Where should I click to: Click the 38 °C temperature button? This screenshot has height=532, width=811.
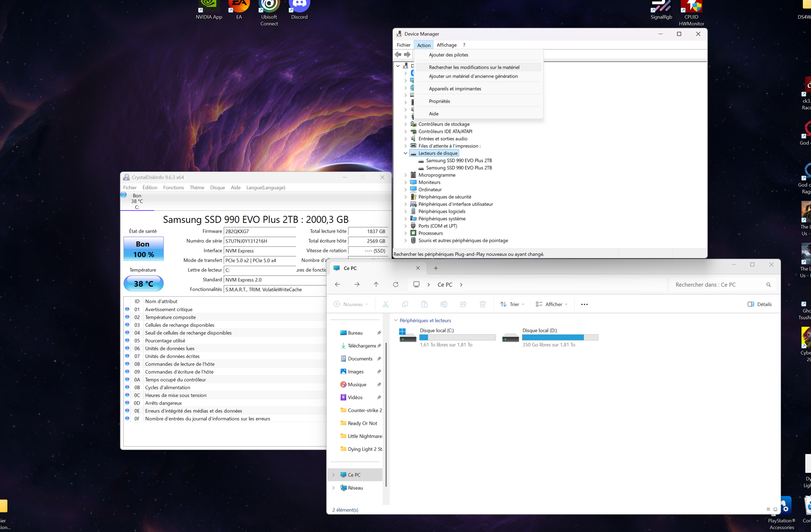pyautogui.click(x=143, y=284)
